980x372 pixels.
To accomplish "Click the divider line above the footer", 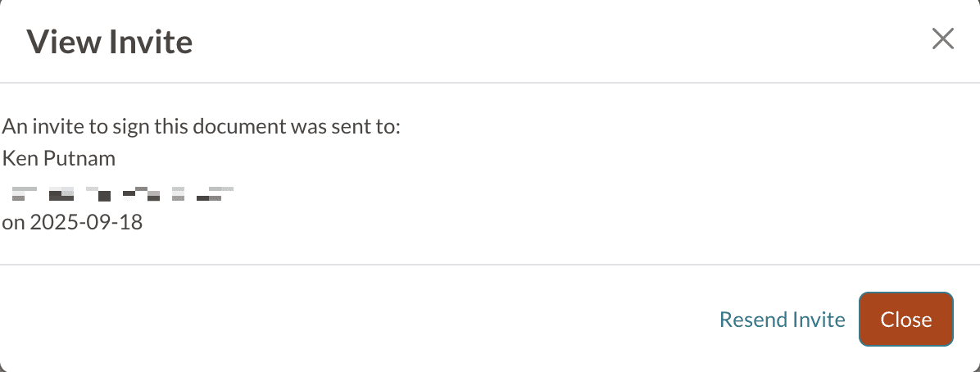I will (490, 265).
